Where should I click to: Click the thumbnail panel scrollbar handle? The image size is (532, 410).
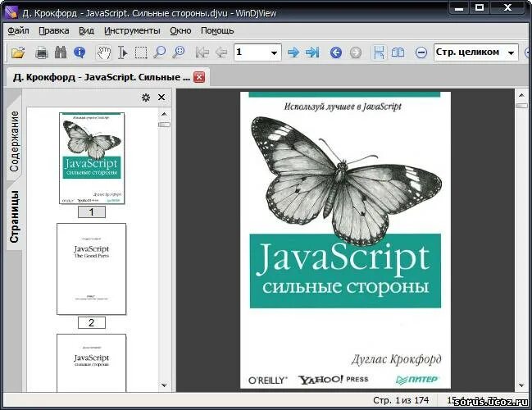164,125
